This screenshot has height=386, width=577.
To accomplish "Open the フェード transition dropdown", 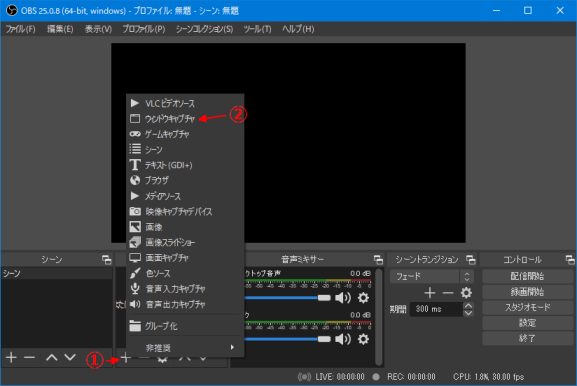I will tap(432, 276).
